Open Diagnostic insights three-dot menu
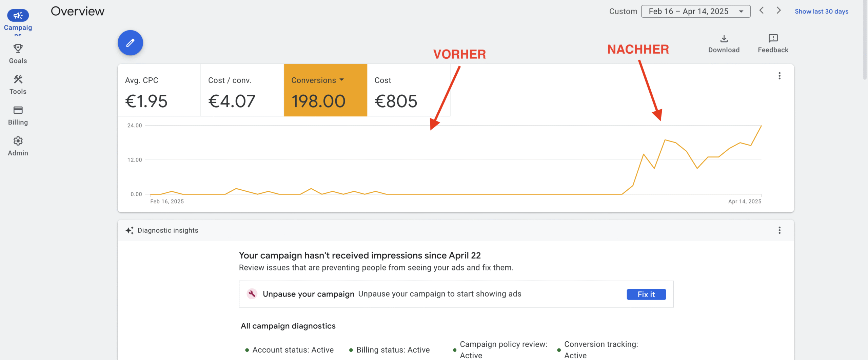 pos(779,230)
